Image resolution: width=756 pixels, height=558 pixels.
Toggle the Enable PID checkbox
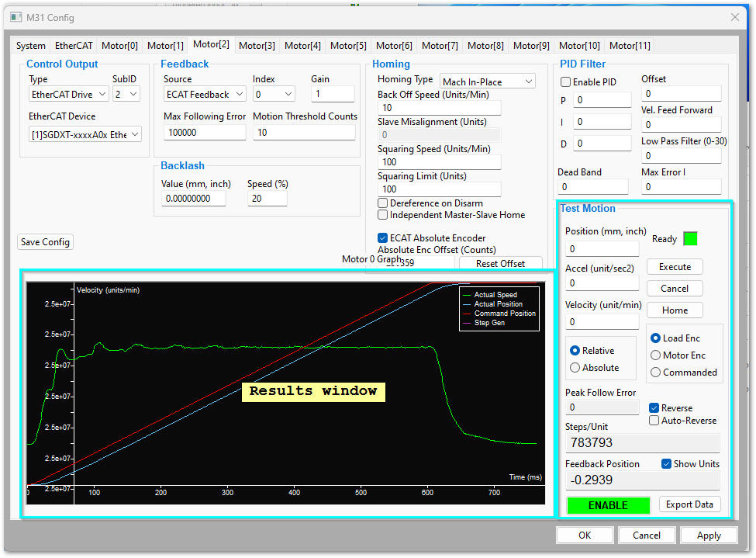(x=565, y=82)
